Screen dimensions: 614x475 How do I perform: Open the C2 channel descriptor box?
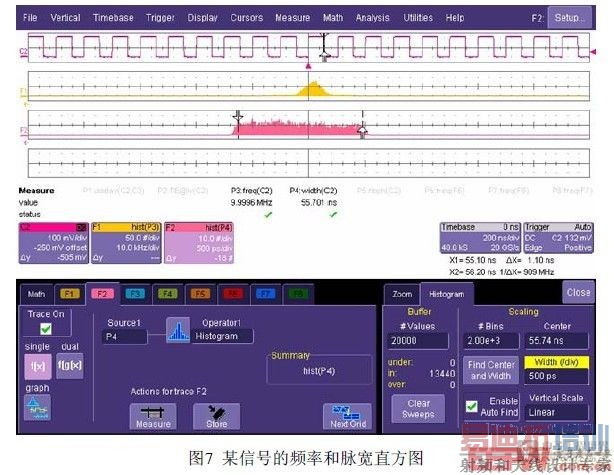tap(54, 243)
